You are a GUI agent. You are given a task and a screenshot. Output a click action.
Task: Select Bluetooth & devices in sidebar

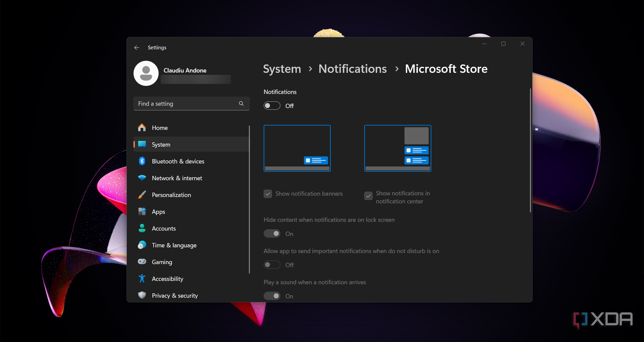191,161
